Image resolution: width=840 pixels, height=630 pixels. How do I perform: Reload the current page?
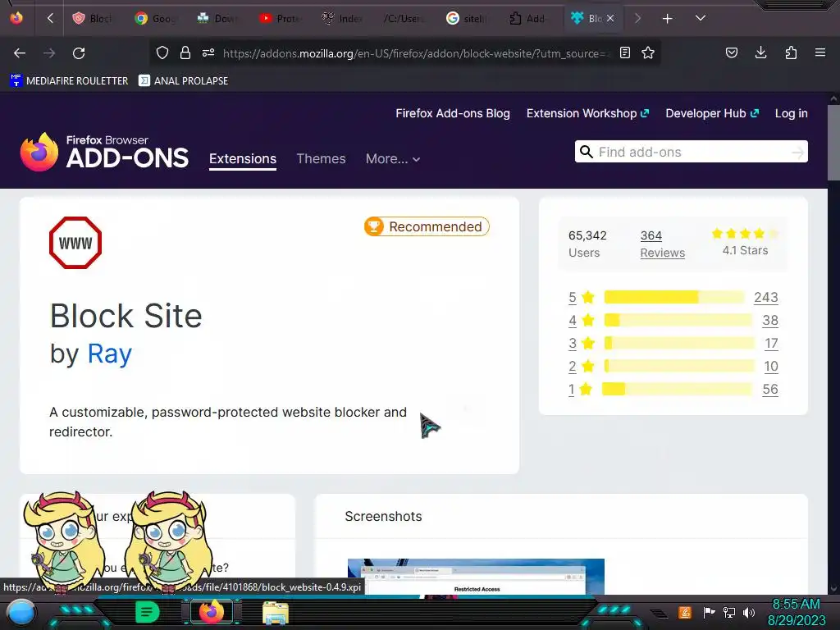click(x=79, y=53)
